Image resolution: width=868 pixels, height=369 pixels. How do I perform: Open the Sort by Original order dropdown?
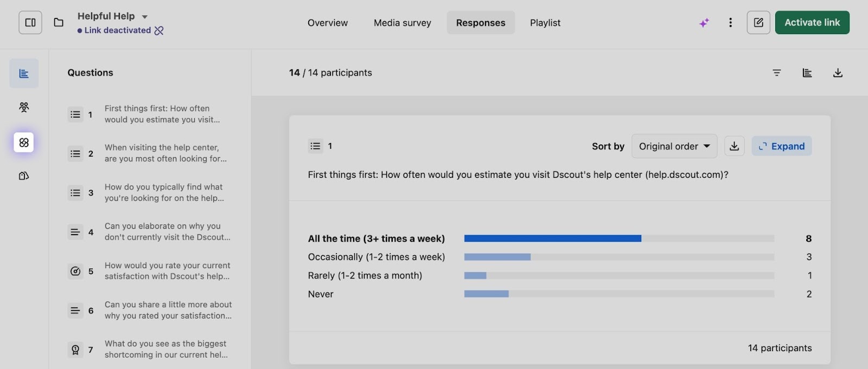tap(674, 146)
